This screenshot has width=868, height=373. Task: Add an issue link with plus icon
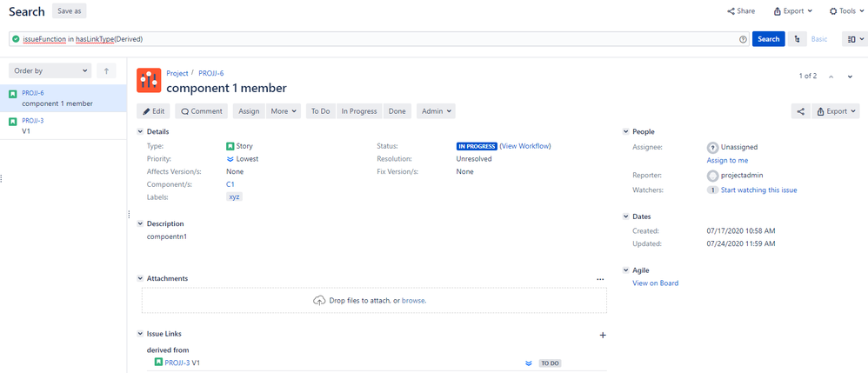point(603,335)
